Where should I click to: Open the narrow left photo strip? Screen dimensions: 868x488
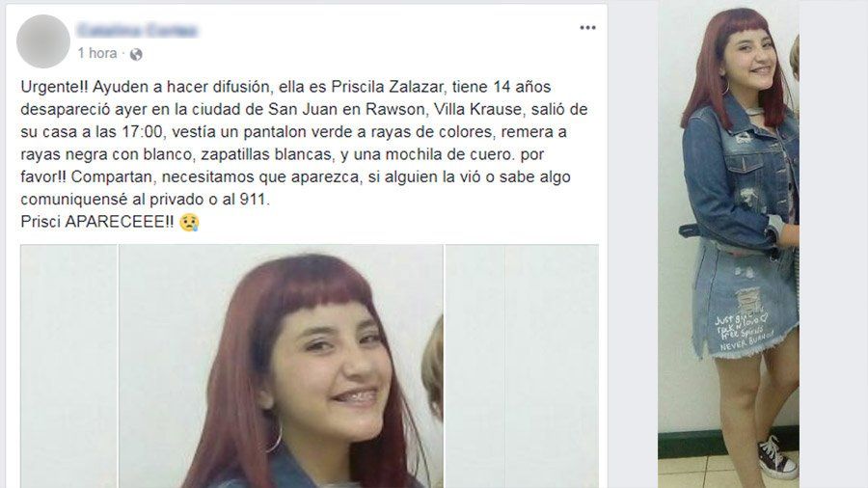(69, 366)
